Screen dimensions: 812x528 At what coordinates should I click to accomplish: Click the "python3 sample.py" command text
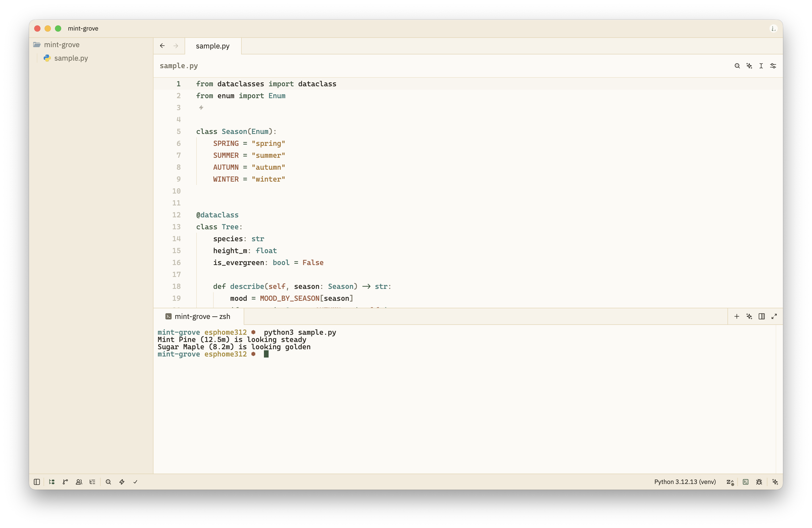click(x=300, y=332)
